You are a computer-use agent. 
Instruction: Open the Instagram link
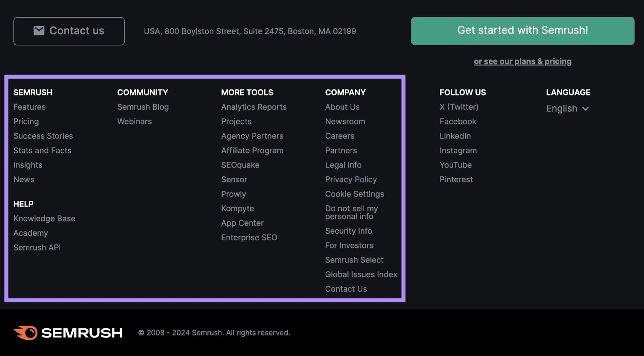(458, 150)
